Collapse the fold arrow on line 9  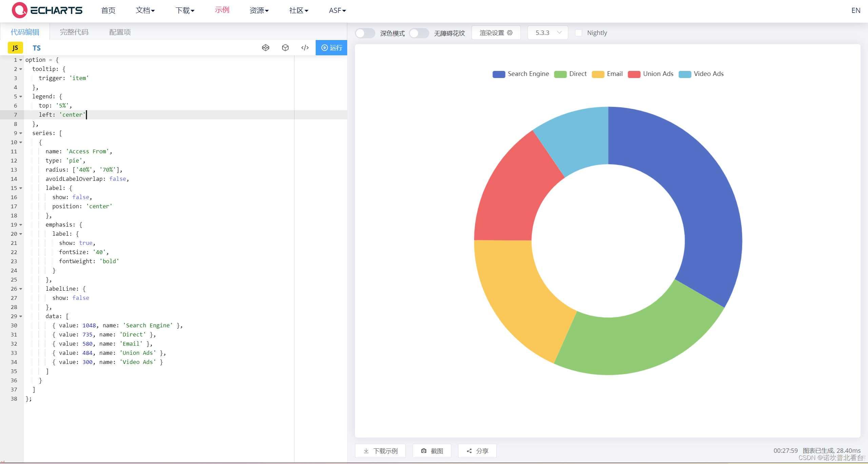click(21, 133)
